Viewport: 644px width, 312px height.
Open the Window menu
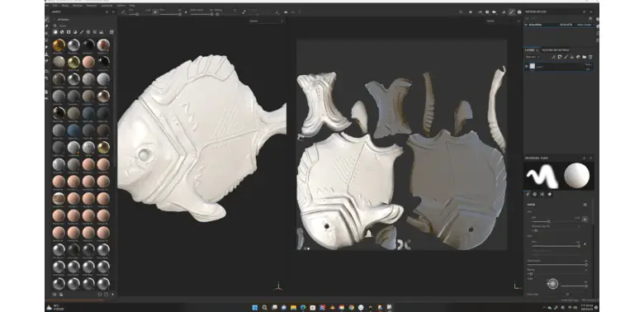pyautogui.click(x=78, y=5)
